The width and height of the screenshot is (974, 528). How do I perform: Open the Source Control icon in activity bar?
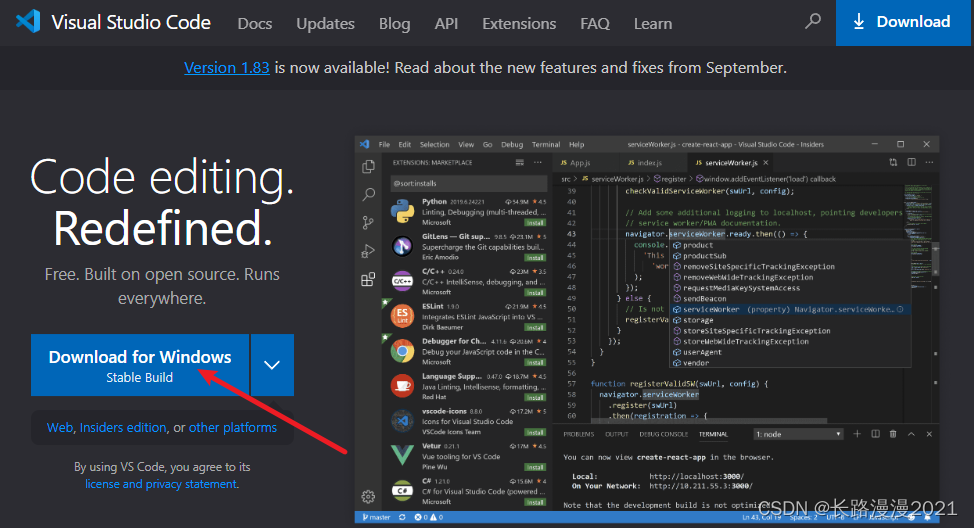point(368,222)
